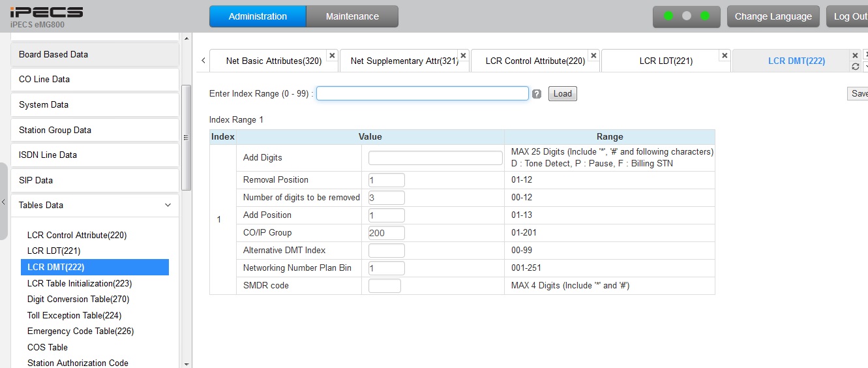Click the Change Language button
868x368 pixels.
(773, 16)
